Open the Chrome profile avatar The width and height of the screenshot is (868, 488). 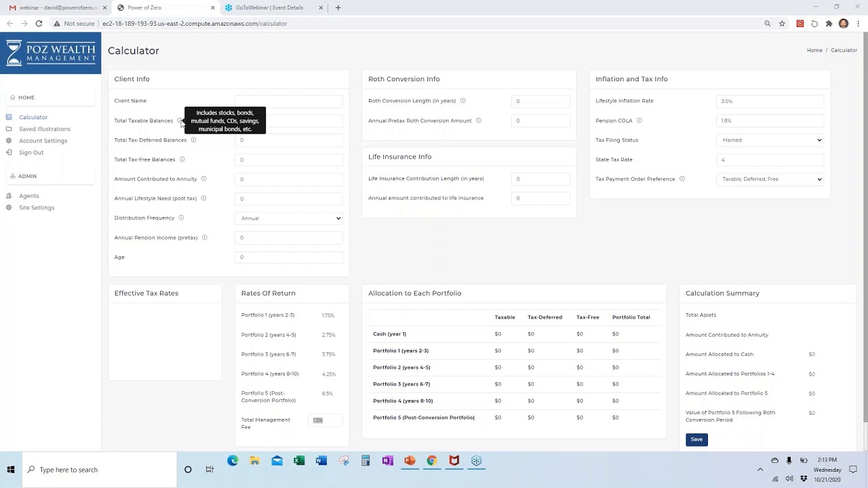(x=844, y=23)
